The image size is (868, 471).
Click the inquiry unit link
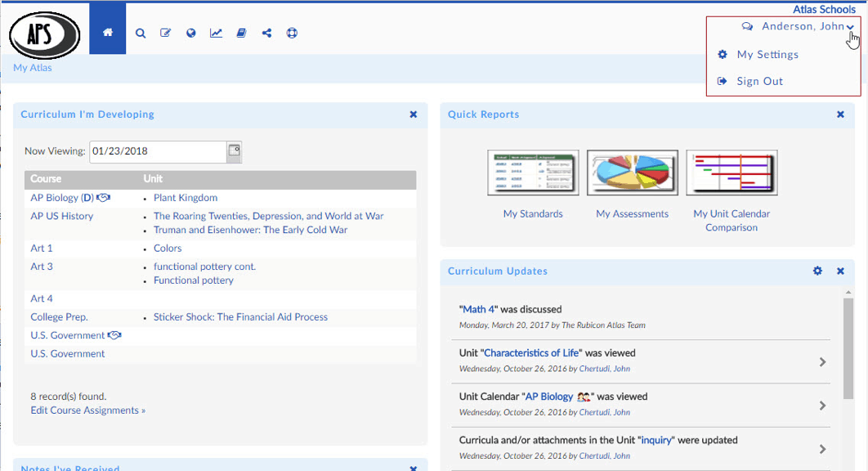tap(656, 440)
